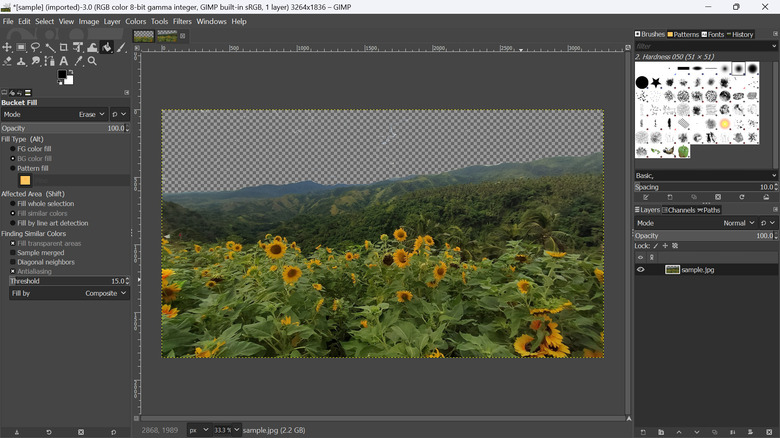This screenshot has width=780, height=438.
Task: Toggle lock position and size on layer
Action: [665, 246]
